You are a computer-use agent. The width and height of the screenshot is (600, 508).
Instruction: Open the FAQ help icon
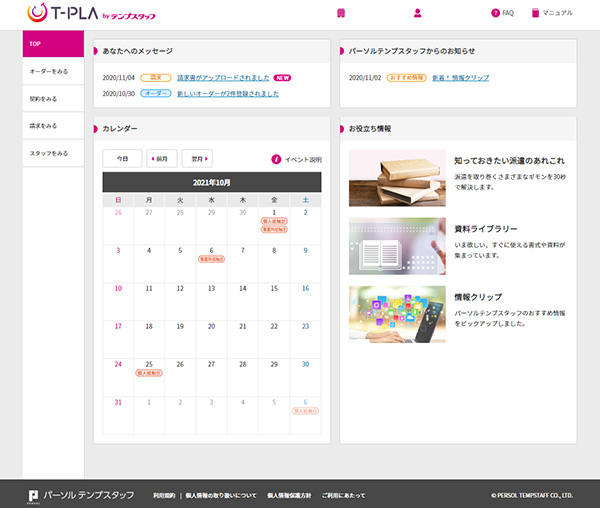coord(495,13)
